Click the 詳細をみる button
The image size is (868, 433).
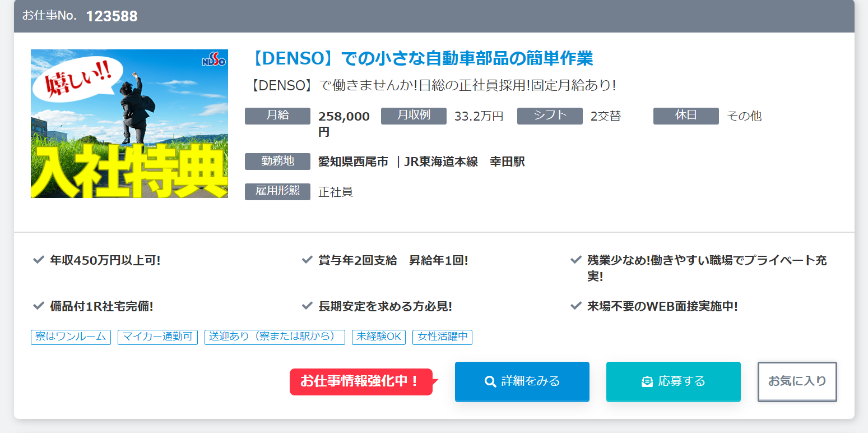click(x=522, y=381)
